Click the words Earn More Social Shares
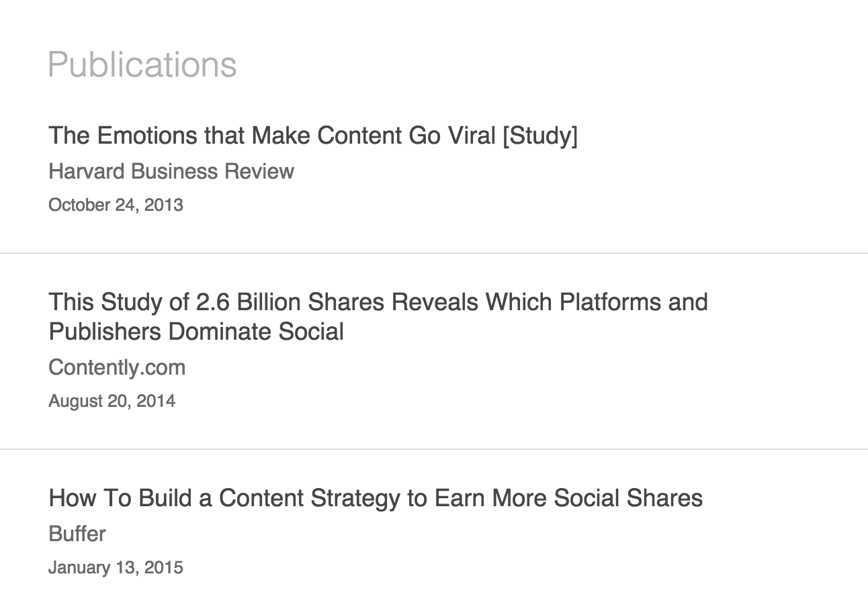 coord(568,498)
